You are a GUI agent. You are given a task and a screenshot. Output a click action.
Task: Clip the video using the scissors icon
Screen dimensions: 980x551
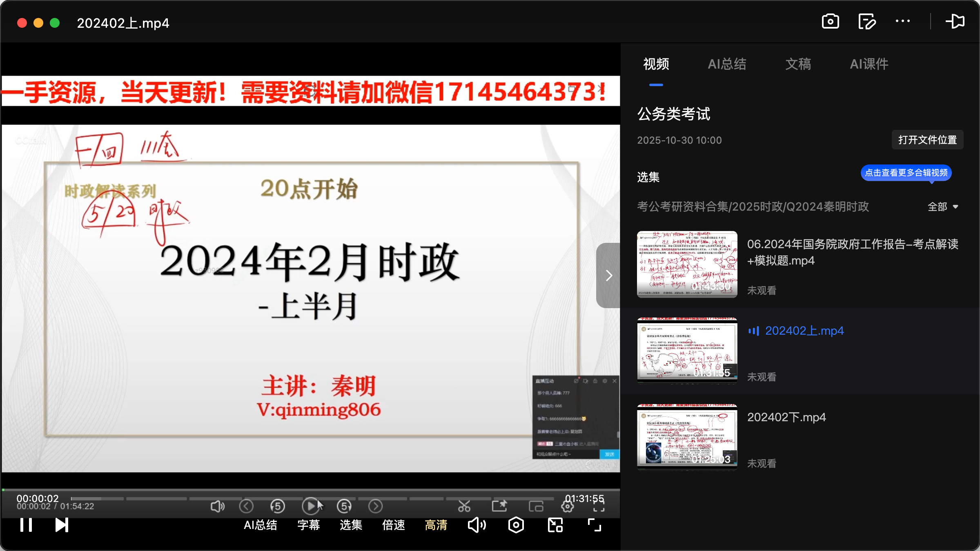[x=465, y=506]
